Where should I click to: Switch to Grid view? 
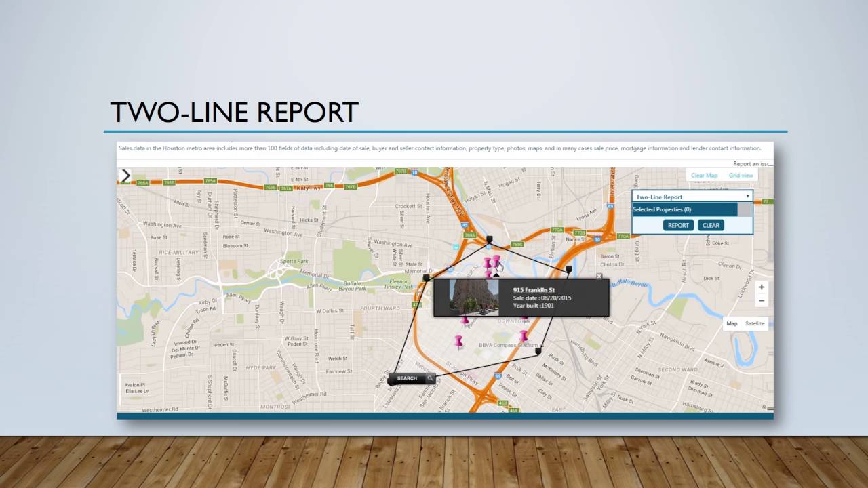tap(741, 176)
